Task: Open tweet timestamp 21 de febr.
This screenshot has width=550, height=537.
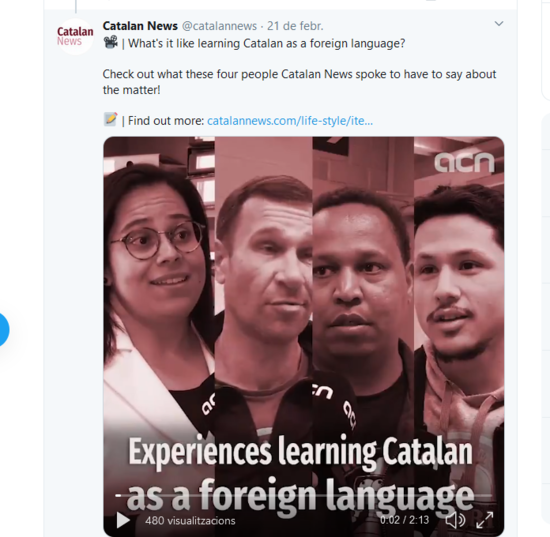Action: point(295,26)
